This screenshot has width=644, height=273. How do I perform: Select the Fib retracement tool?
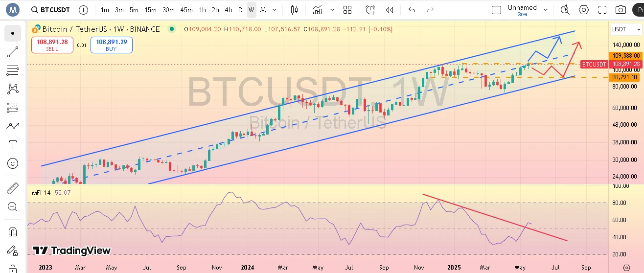(13, 70)
